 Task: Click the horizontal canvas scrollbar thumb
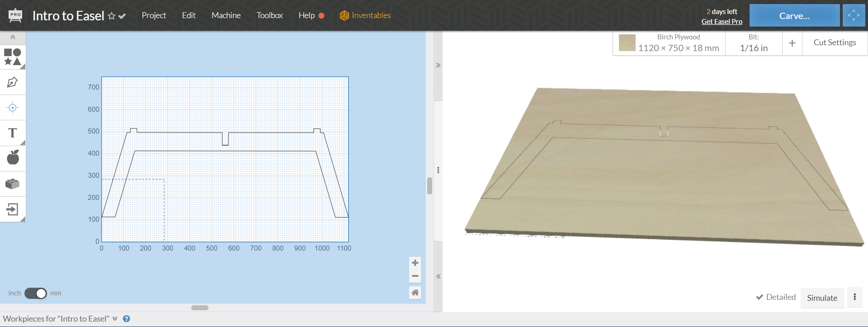coord(200,308)
